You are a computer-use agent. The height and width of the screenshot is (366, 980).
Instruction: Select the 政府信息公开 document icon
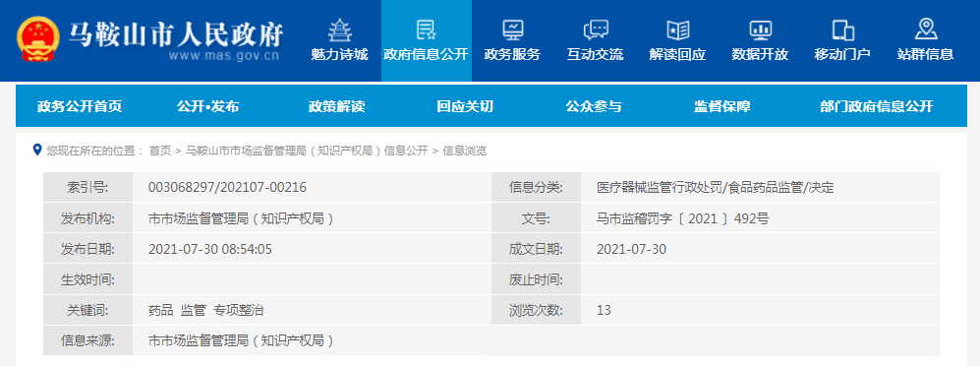click(x=426, y=30)
